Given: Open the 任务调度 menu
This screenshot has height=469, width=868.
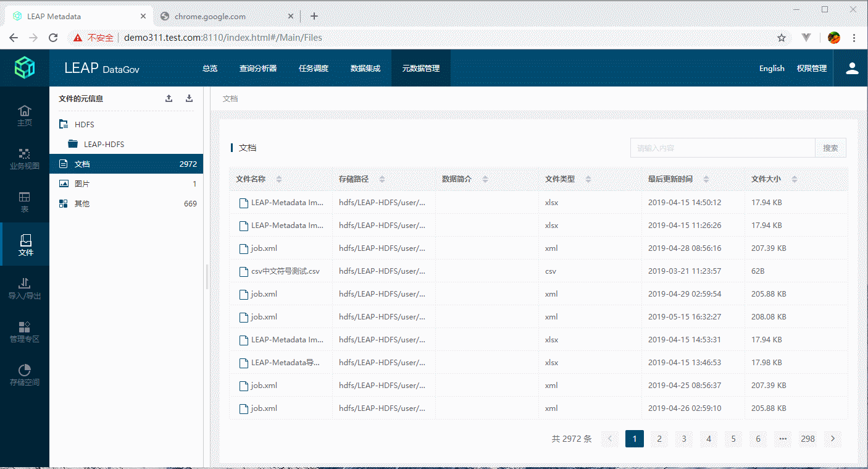Looking at the screenshot, I should [x=314, y=68].
